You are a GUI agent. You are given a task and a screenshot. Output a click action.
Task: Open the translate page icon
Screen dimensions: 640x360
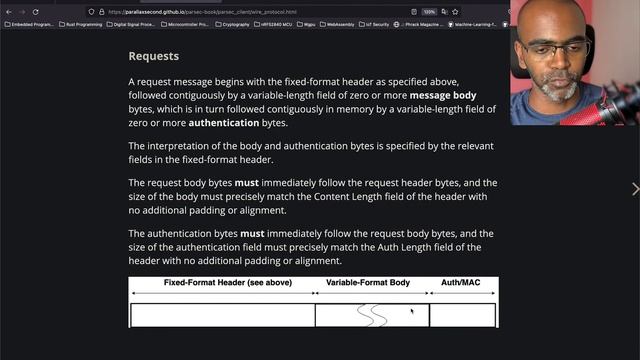coord(444,12)
